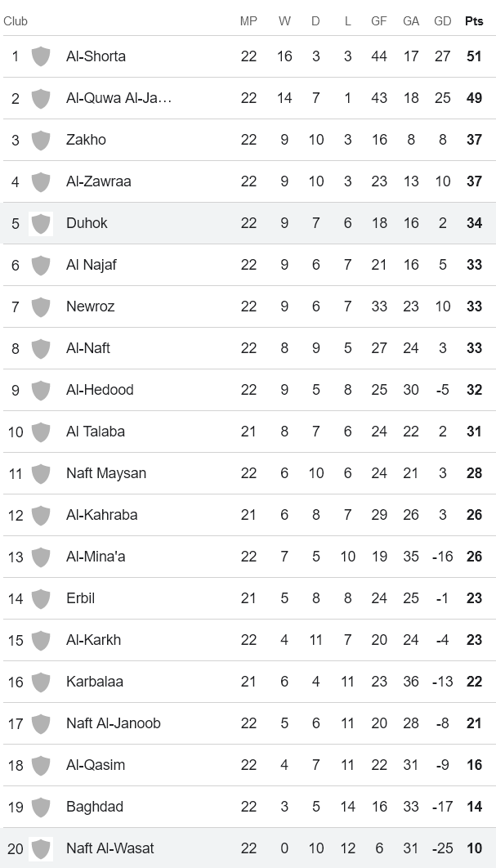496x868 pixels.
Task: Click Al-Hedood's points value 32
Action: tap(474, 390)
